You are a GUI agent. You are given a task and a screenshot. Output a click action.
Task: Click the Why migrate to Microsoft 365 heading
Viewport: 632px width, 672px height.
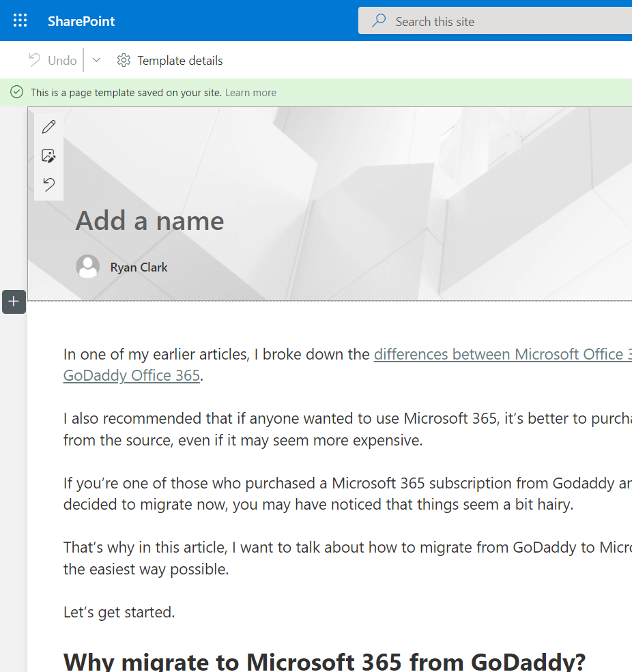pyautogui.click(x=325, y=661)
